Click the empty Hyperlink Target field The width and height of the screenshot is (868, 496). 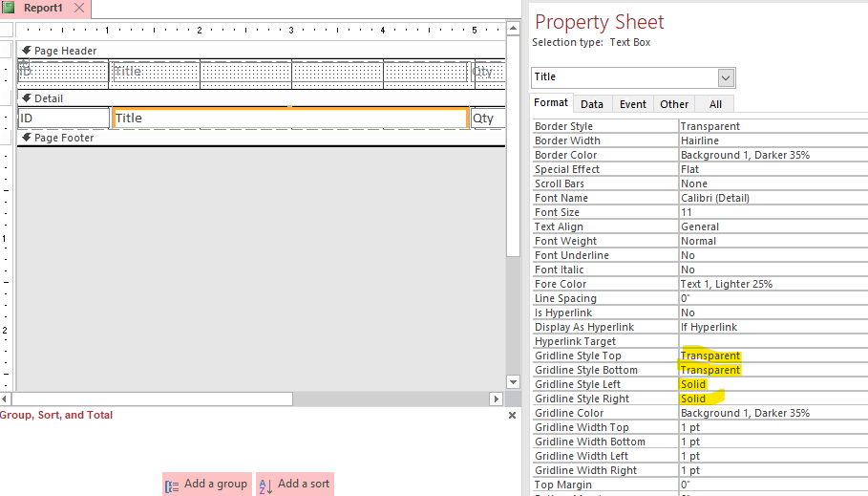[x=773, y=342]
